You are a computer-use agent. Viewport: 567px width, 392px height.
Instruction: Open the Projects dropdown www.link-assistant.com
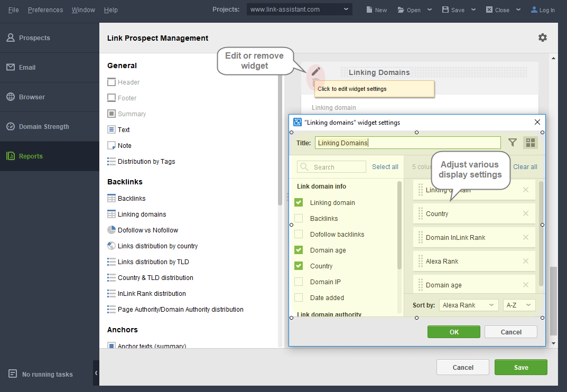(300, 10)
